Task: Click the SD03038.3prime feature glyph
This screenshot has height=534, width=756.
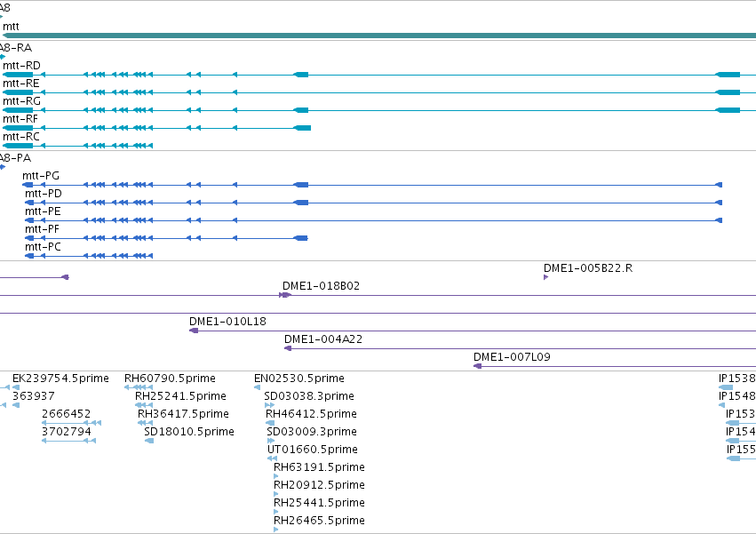Action: [x=269, y=406]
